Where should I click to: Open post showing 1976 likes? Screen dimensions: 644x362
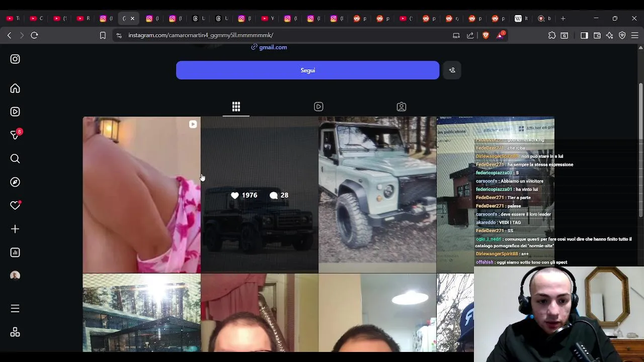click(260, 195)
